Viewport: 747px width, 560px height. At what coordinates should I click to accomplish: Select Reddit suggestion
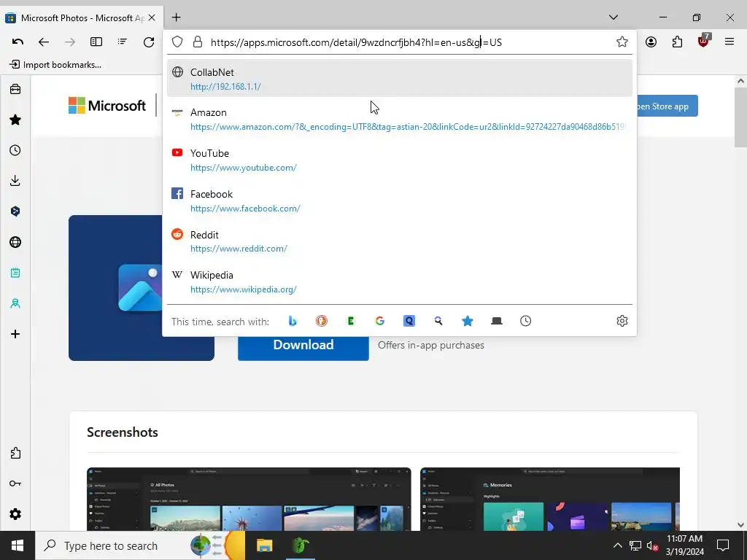pyautogui.click(x=399, y=241)
